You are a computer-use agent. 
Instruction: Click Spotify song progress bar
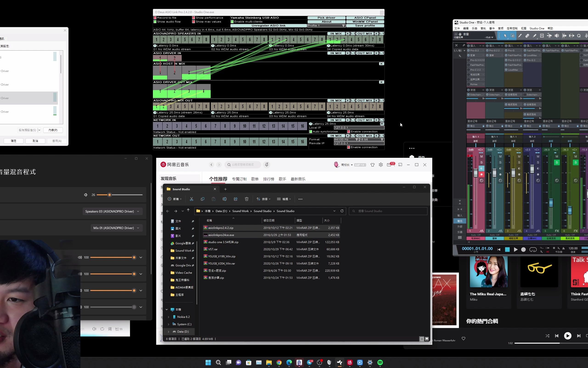(x=551, y=343)
